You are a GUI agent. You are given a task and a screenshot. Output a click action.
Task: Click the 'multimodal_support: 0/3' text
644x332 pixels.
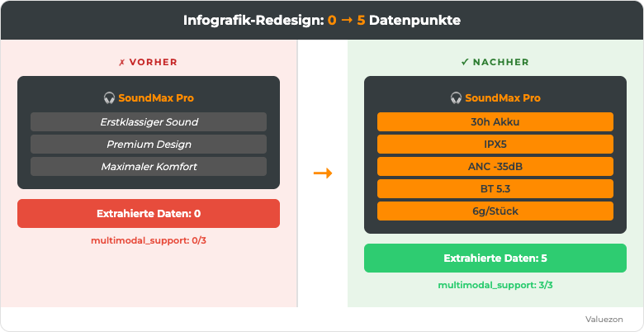(x=149, y=241)
